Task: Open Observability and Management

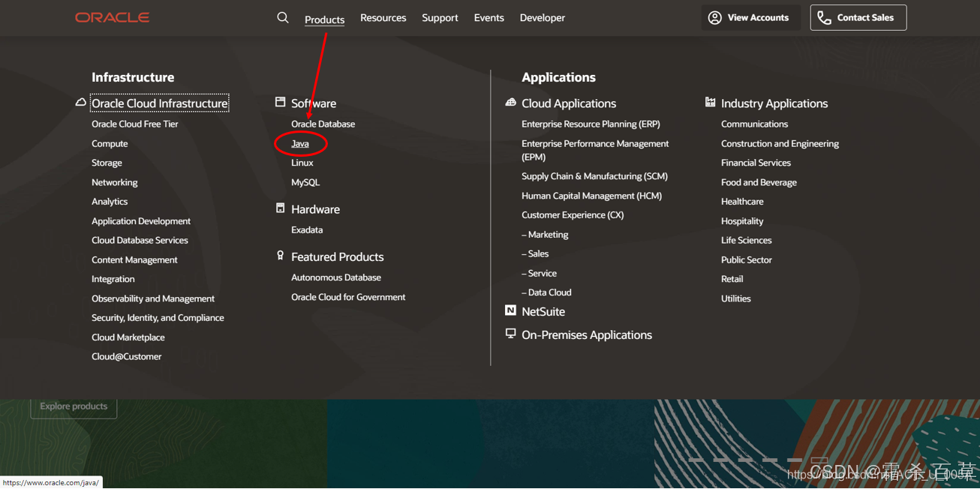Action: tap(153, 298)
